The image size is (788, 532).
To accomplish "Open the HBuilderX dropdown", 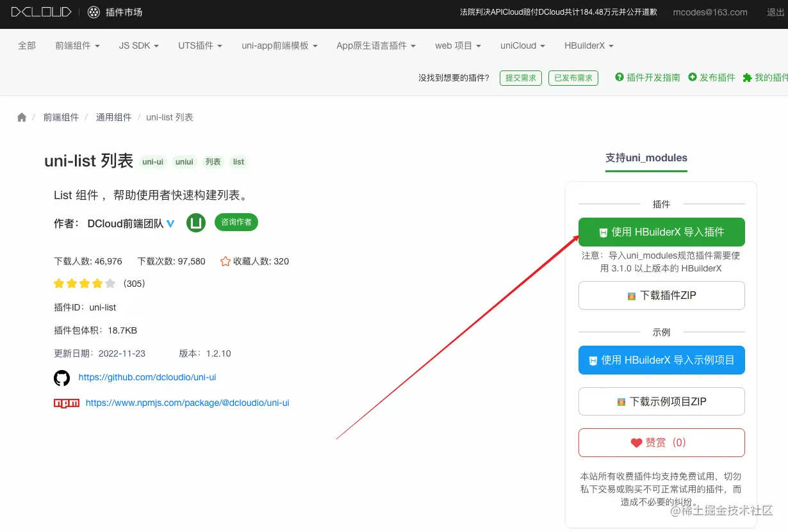I will coord(589,45).
